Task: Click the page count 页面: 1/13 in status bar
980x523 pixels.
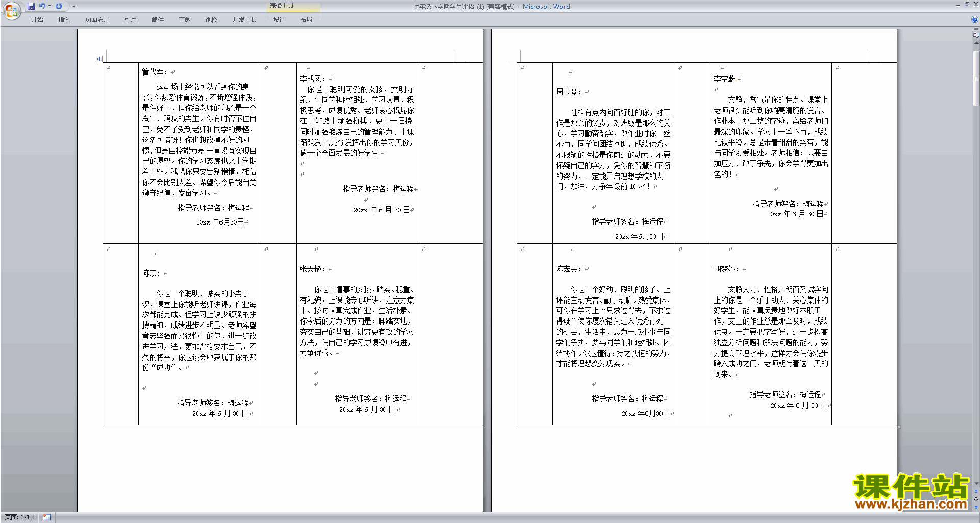Action: 19,517
